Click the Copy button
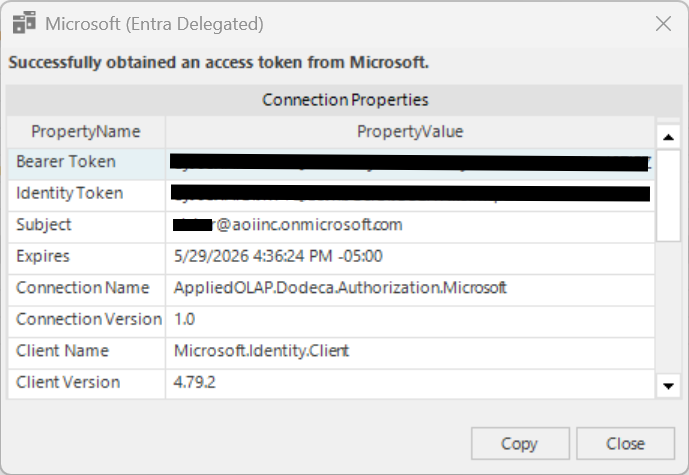 520,443
